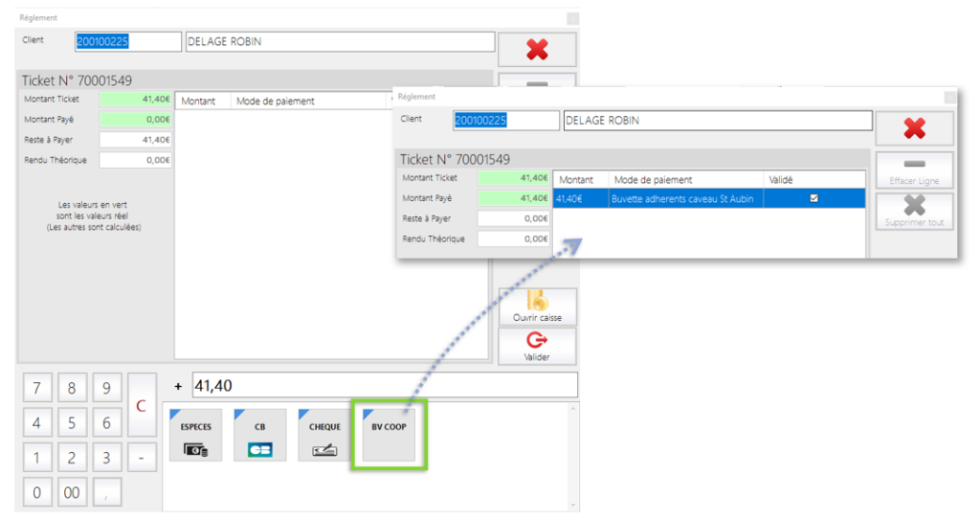Click Supprimer tout button
The width and height of the screenshot is (980, 521).
coord(914,211)
